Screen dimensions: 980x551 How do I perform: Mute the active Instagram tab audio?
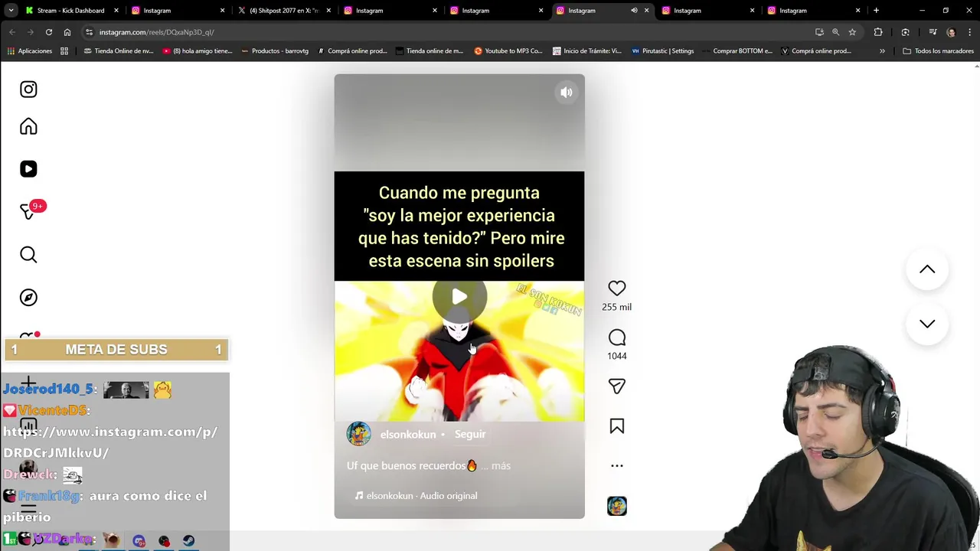(x=634, y=11)
